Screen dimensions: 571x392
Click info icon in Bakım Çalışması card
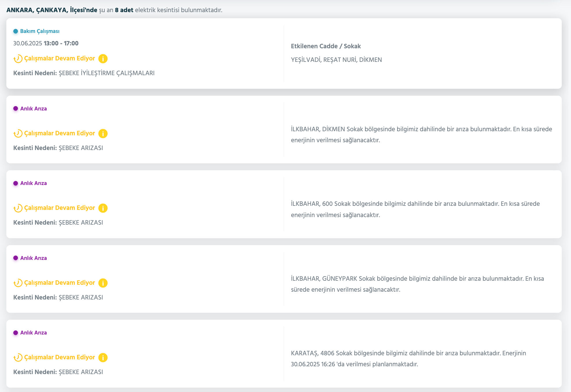point(103,59)
